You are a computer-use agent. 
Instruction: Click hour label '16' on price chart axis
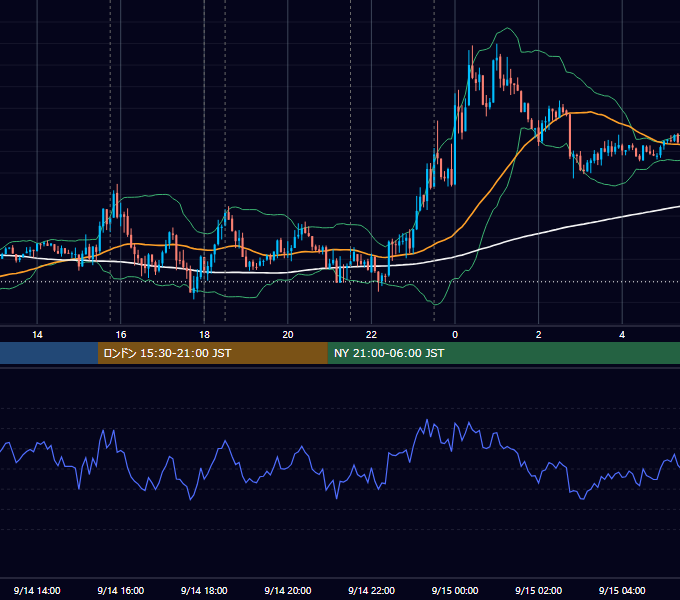[x=121, y=335]
